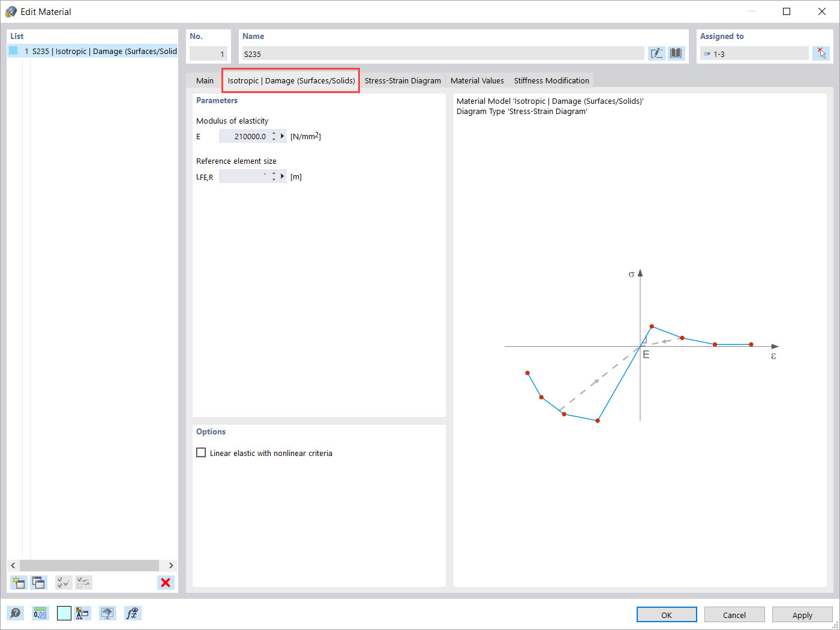Go to the Material Values tab
840x630 pixels.
pyautogui.click(x=477, y=80)
